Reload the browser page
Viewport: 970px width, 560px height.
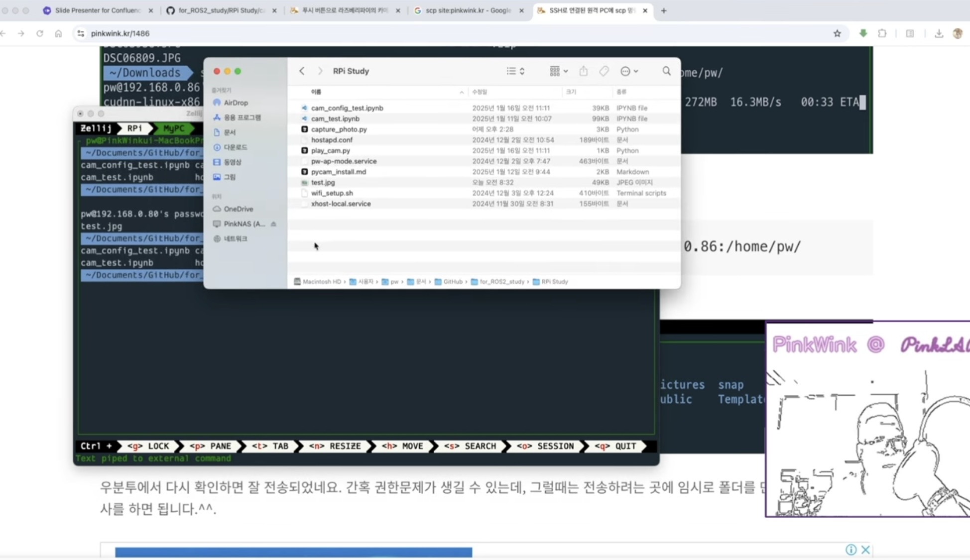point(39,33)
